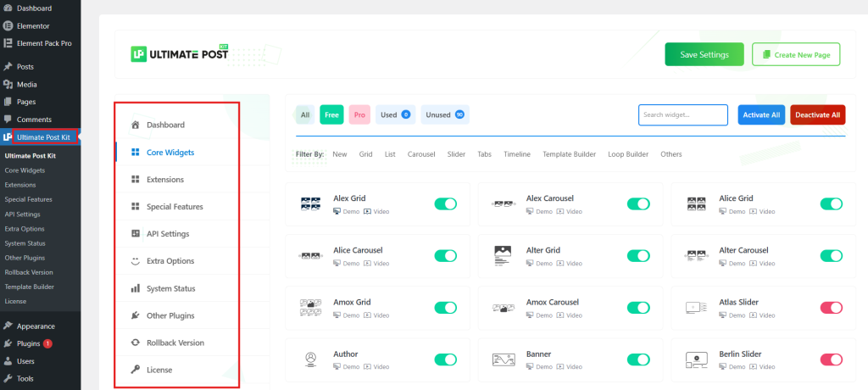The height and width of the screenshot is (390, 868).
Task: Click Create New Page button
Action: [796, 54]
